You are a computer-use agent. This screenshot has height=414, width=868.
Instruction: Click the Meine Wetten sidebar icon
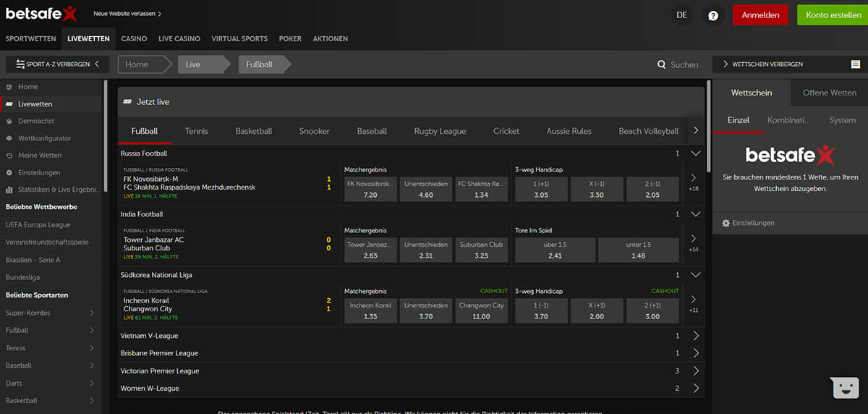click(x=9, y=156)
